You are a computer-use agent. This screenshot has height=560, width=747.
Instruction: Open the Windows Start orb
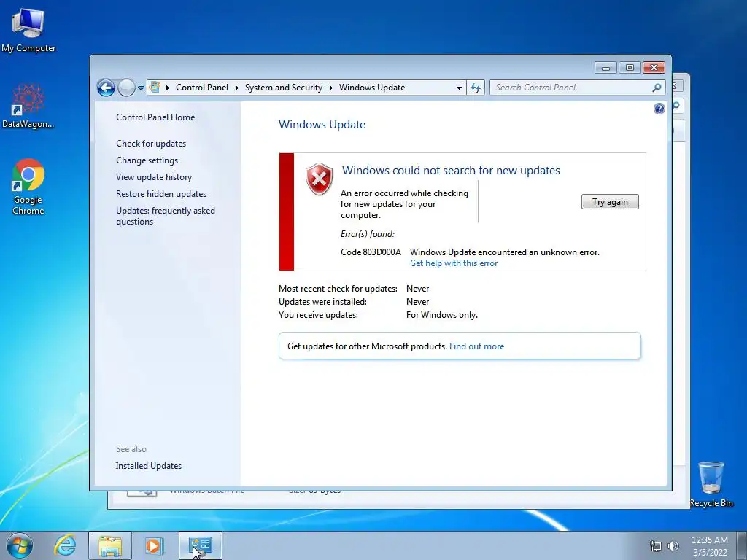coord(20,545)
